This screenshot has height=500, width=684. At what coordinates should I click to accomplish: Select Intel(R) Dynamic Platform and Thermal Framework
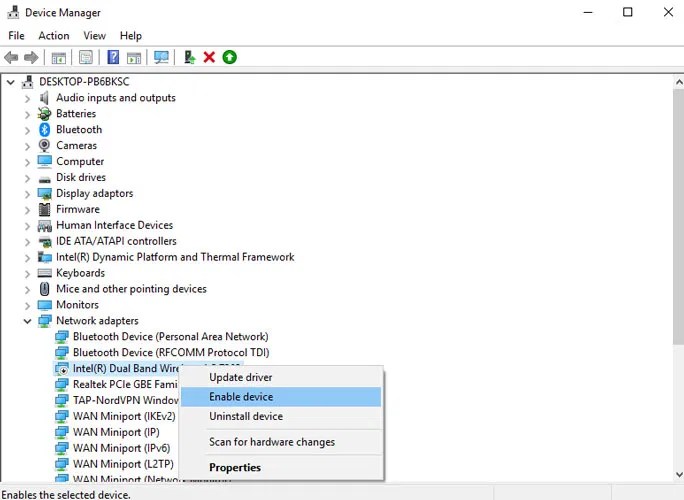pos(175,257)
